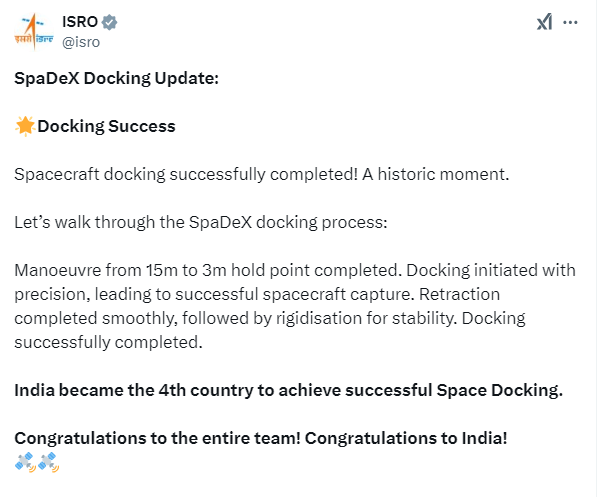Click the 'Spacecraft docking successfully completed!' sentence

[186, 174]
